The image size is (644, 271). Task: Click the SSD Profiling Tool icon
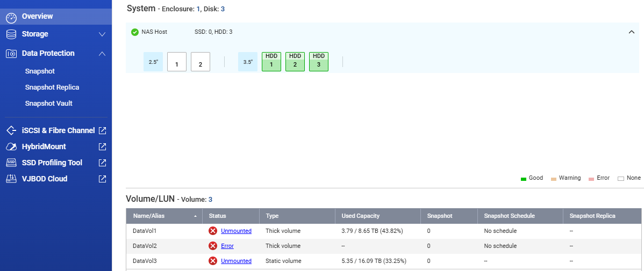11,163
